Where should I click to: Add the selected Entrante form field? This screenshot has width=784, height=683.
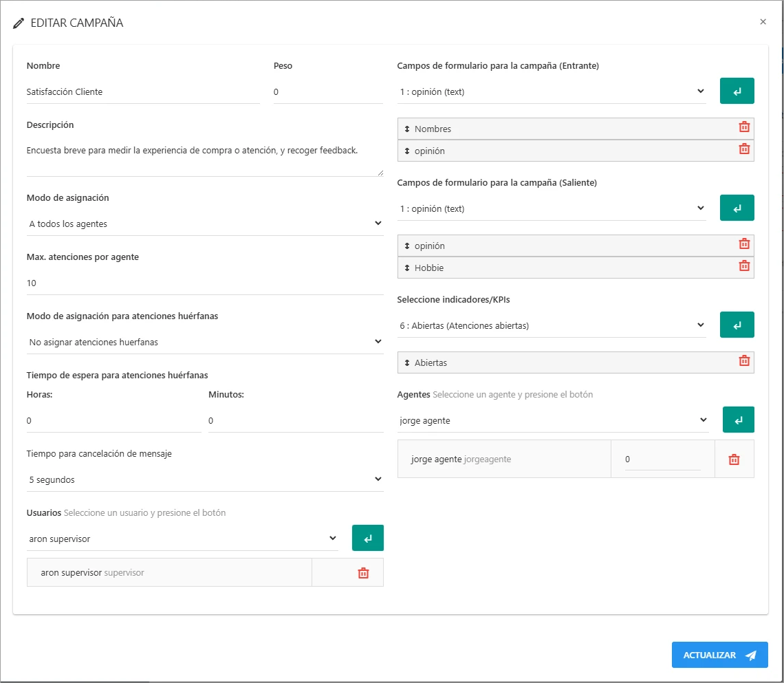(737, 90)
